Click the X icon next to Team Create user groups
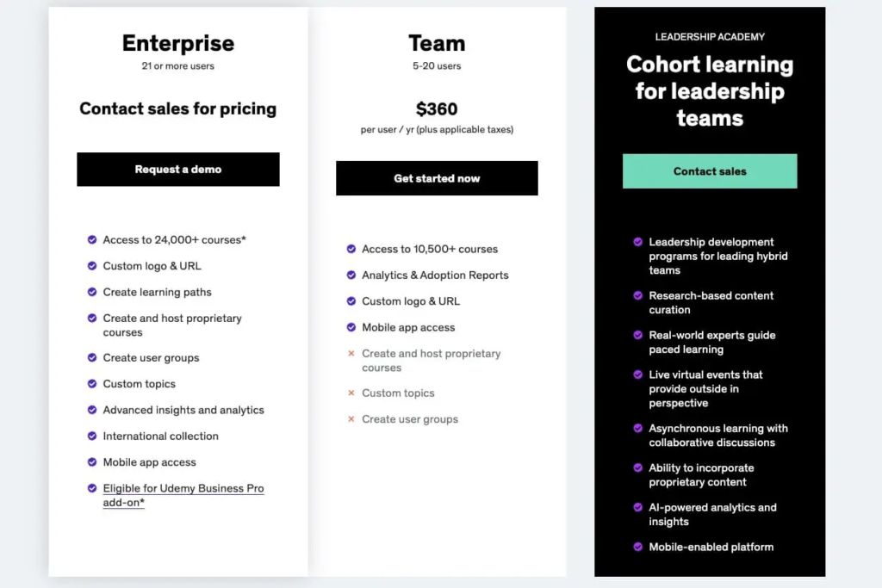 pos(351,419)
